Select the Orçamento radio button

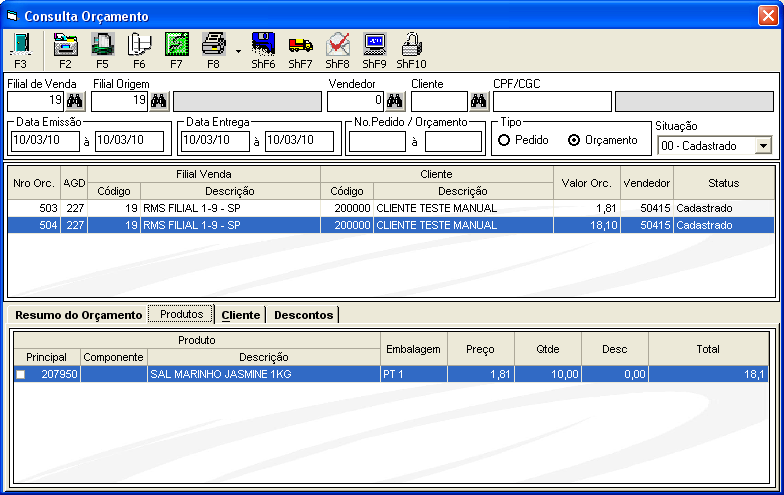pos(574,140)
